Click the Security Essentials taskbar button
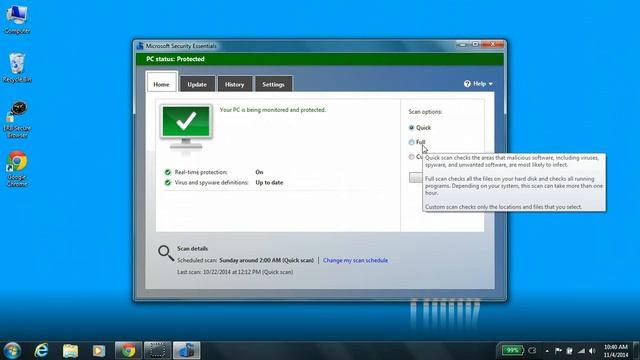This screenshot has height=360, width=640. pyautogui.click(x=186, y=351)
